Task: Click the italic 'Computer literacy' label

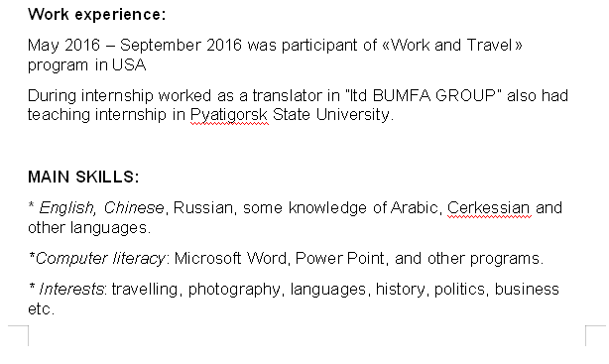Action: coord(100,259)
